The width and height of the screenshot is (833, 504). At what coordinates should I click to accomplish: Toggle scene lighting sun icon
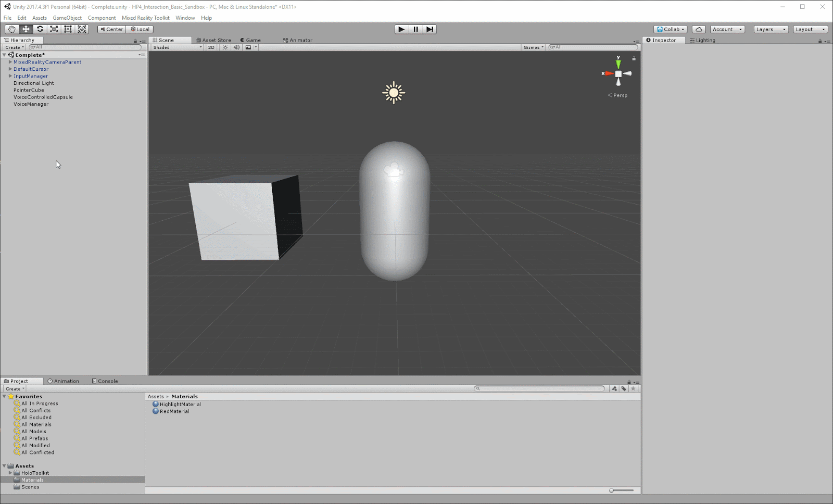(225, 47)
